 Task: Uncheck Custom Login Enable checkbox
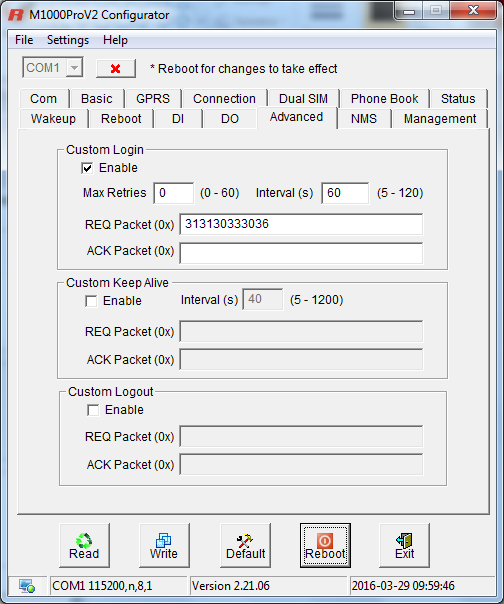[87, 168]
